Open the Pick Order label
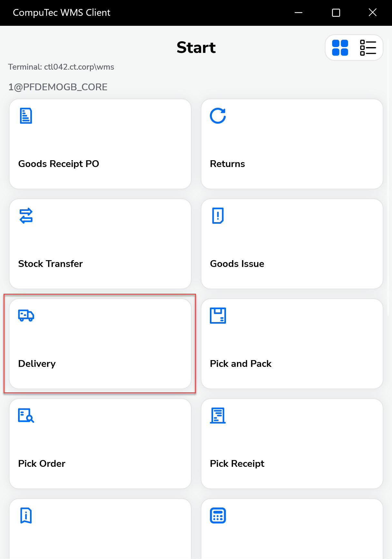Screen dimensions: 392x559 (x=42, y=464)
